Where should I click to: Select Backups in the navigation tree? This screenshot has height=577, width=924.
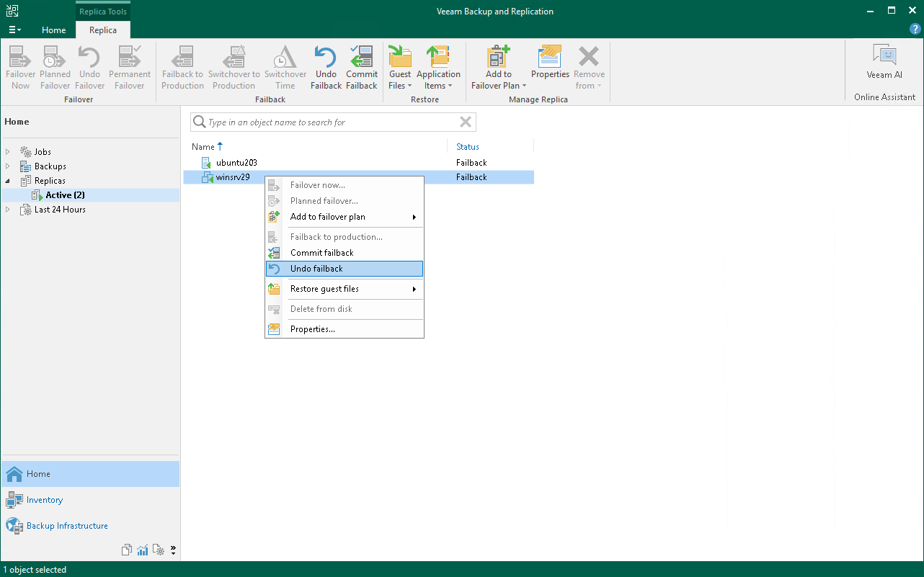[x=50, y=166]
